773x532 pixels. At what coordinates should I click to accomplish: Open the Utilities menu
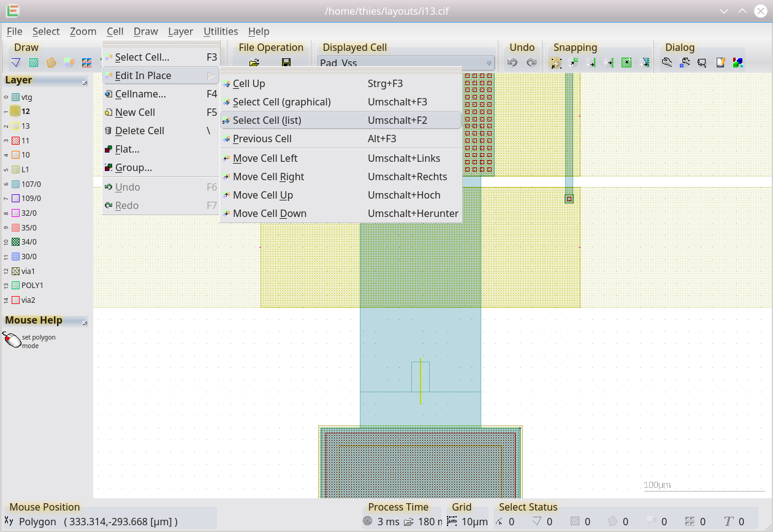click(221, 31)
